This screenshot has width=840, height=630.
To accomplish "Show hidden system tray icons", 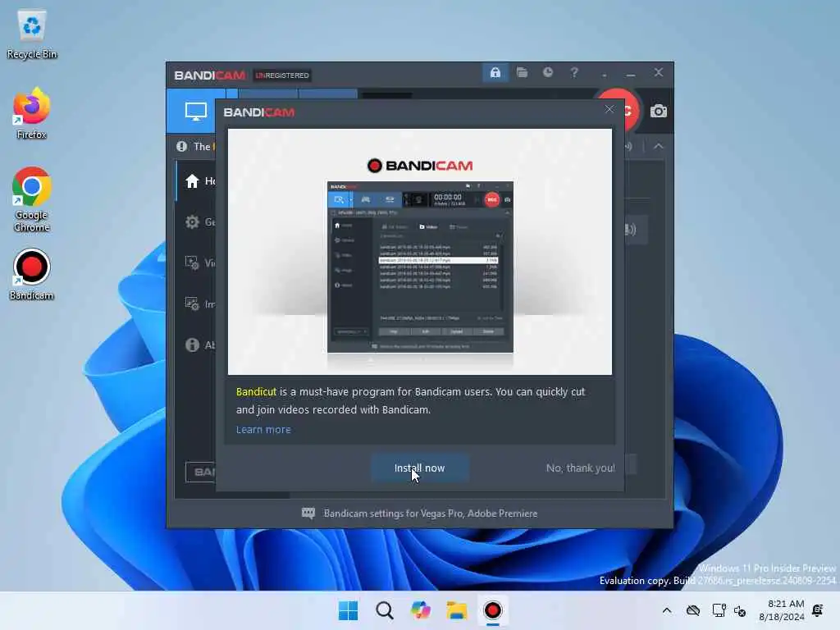I will point(667,610).
